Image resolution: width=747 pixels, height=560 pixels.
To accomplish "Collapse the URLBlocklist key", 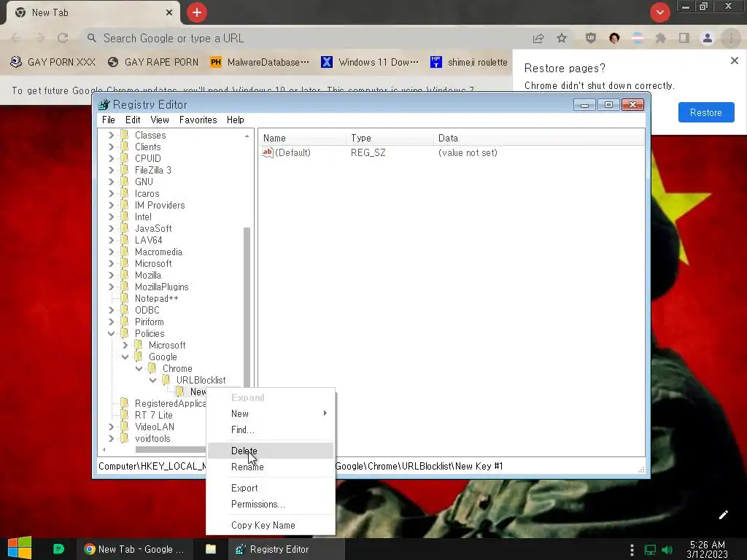I will click(x=152, y=380).
